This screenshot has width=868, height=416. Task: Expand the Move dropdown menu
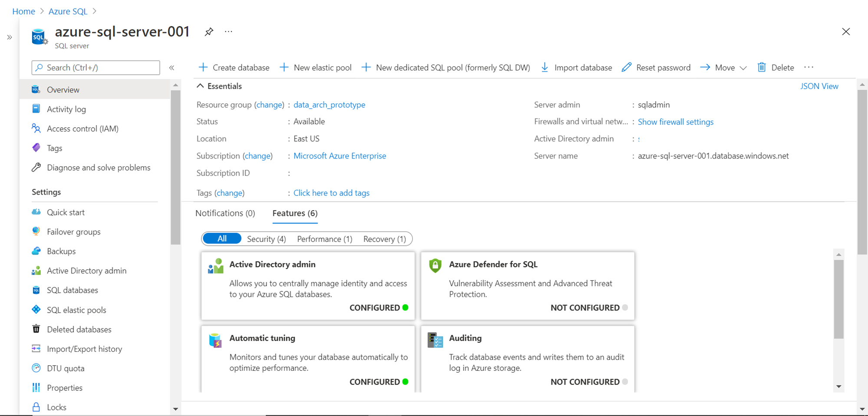click(x=743, y=68)
